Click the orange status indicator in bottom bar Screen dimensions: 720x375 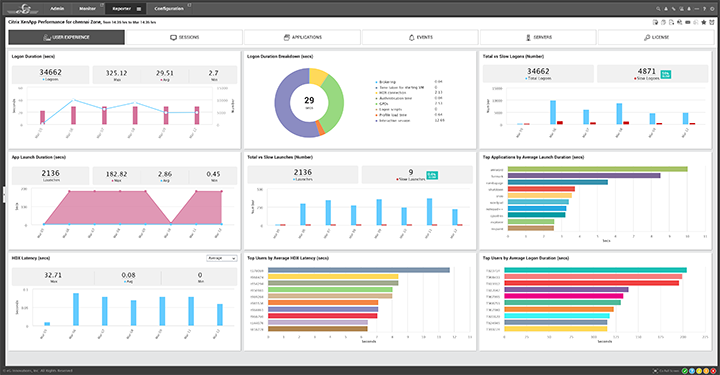pos(706,371)
